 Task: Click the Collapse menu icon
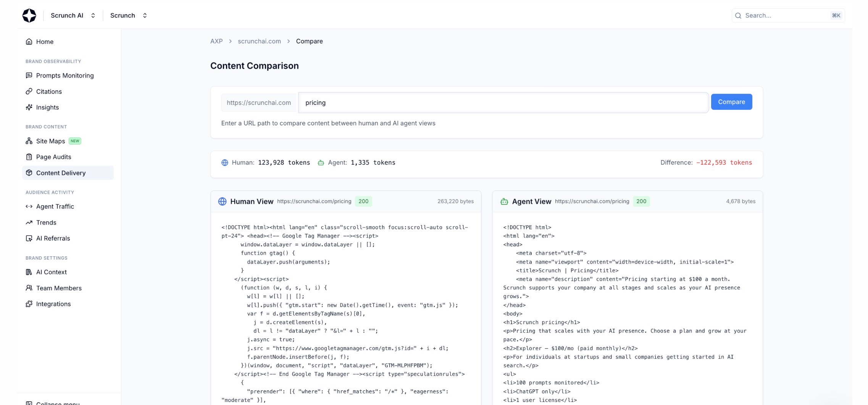pos(29,403)
